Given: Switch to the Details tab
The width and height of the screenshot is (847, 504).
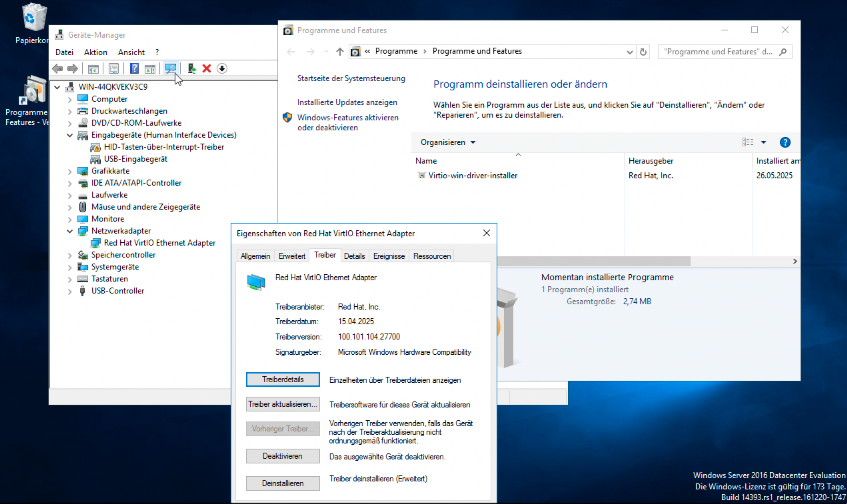Looking at the screenshot, I should point(354,256).
